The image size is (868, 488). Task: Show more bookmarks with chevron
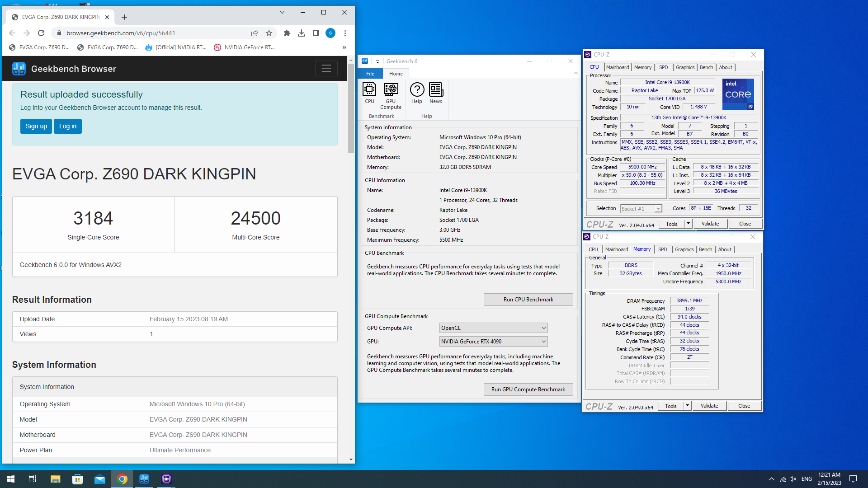click(344, 47)
